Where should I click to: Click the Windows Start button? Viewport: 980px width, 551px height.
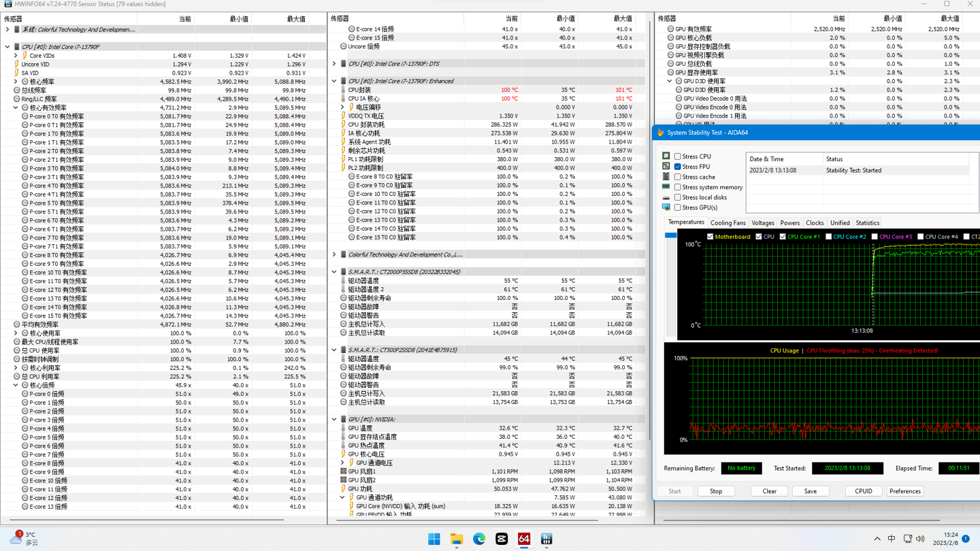434,539
